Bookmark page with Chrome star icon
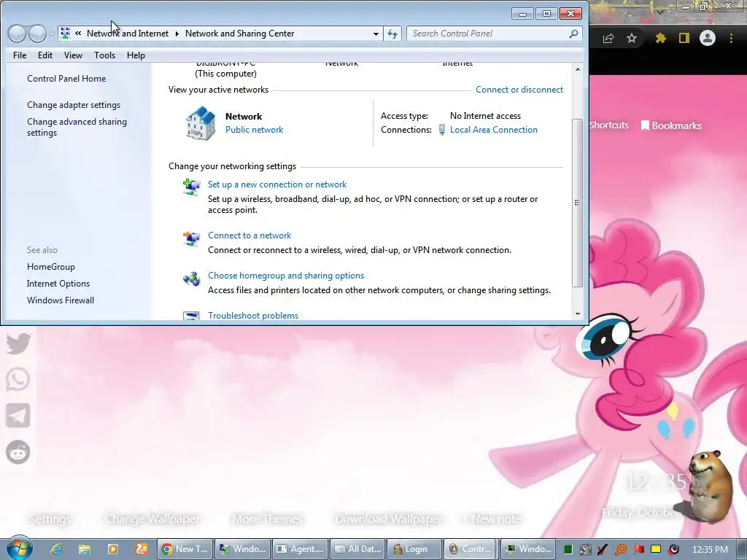The image size is (747, 560). 632,38
